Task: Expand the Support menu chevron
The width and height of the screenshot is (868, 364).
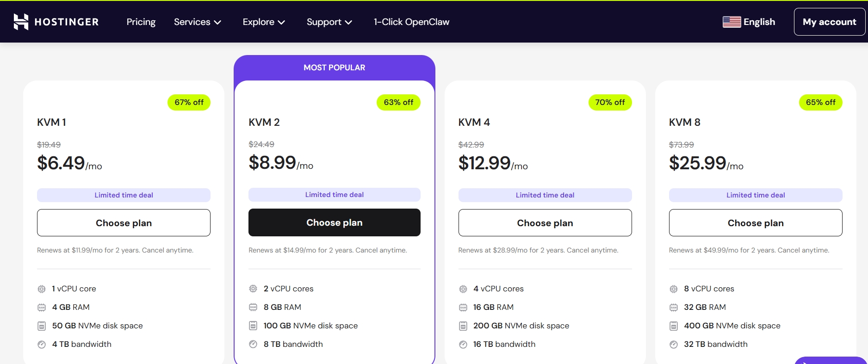Action: tap(348, 22)
